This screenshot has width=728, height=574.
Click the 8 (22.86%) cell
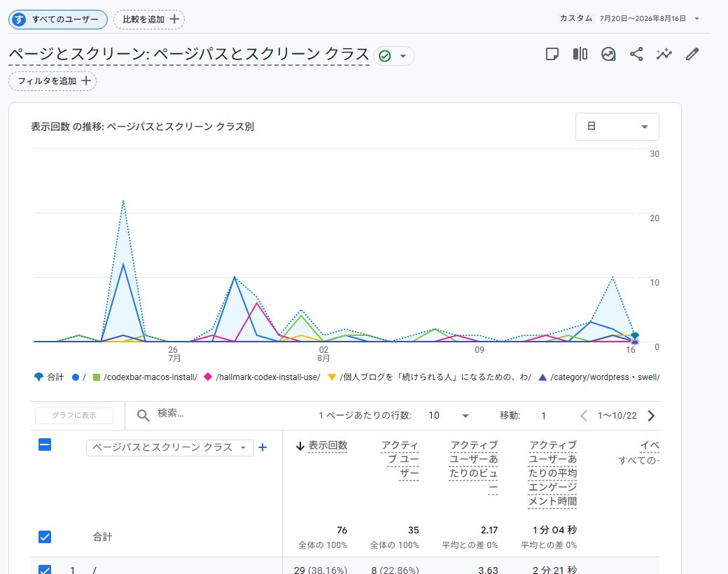395,570
